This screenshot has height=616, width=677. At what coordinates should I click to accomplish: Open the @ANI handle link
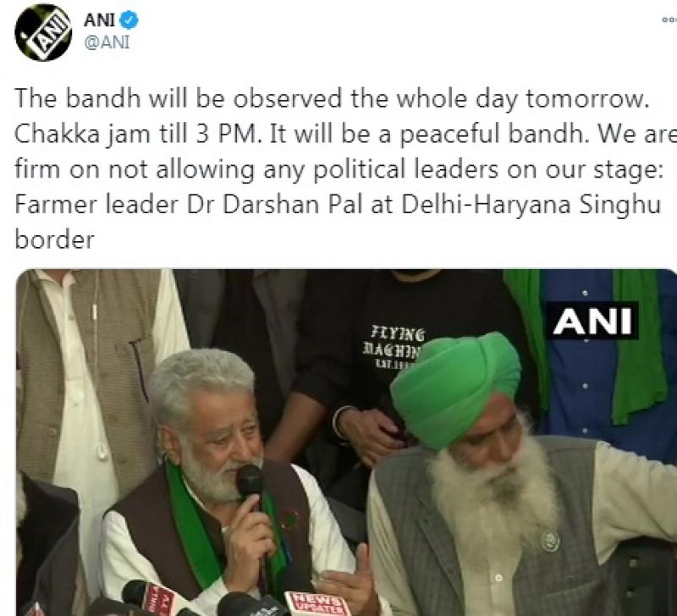[107, 43]
